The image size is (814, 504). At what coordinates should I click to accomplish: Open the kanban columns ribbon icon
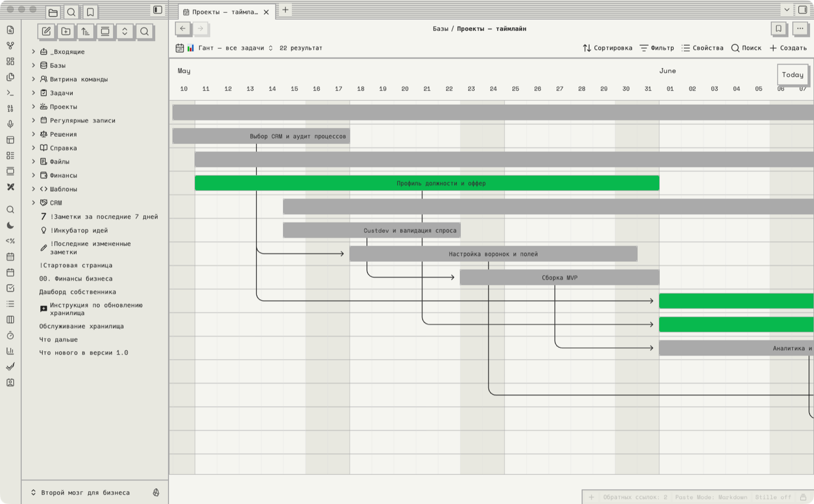[10, 320]
